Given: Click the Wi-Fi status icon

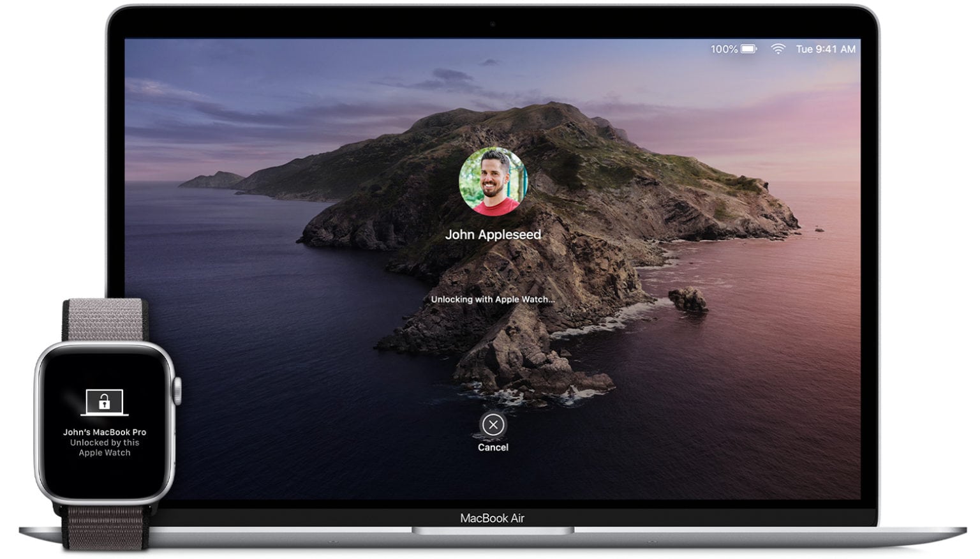Looking at the screenshot, I should pyautogui.click(x=777, y=49).
